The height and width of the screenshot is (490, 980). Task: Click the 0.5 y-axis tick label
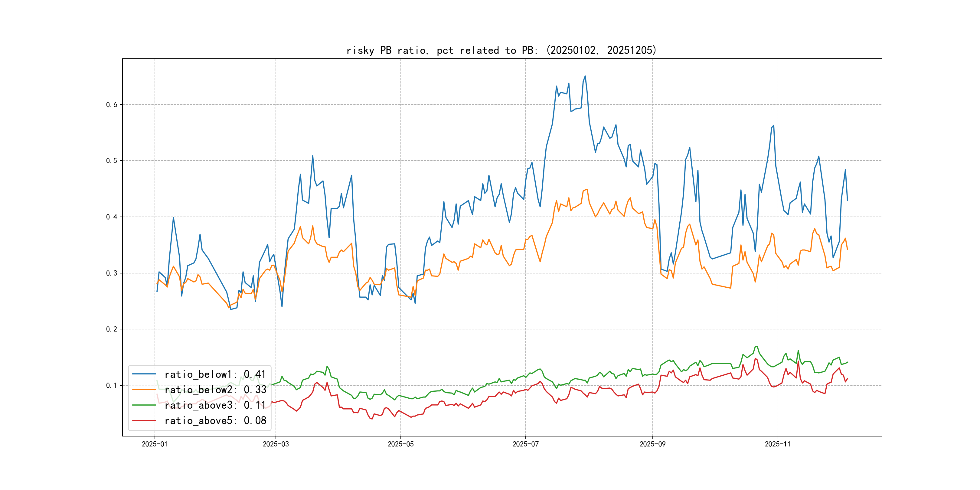click(x=112, y=161)
